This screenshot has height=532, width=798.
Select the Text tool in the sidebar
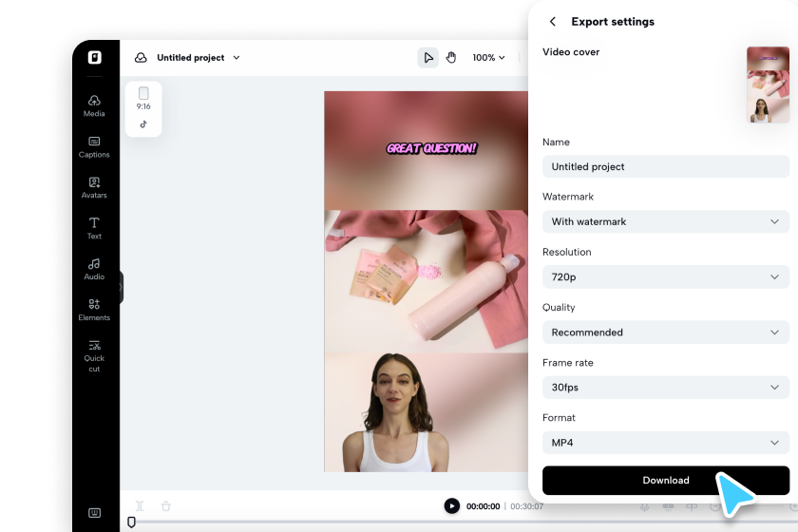tap(94, 228)
